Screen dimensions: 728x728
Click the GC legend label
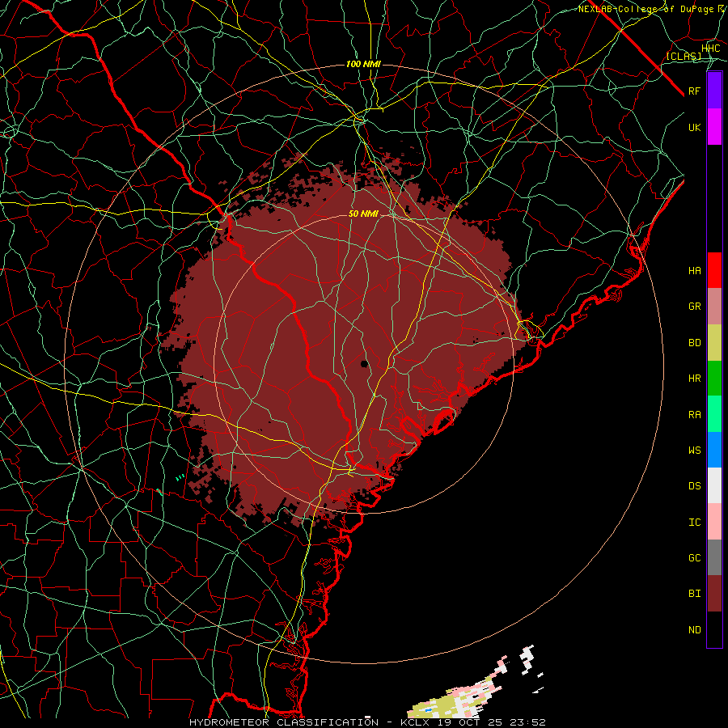pos(694,557)
